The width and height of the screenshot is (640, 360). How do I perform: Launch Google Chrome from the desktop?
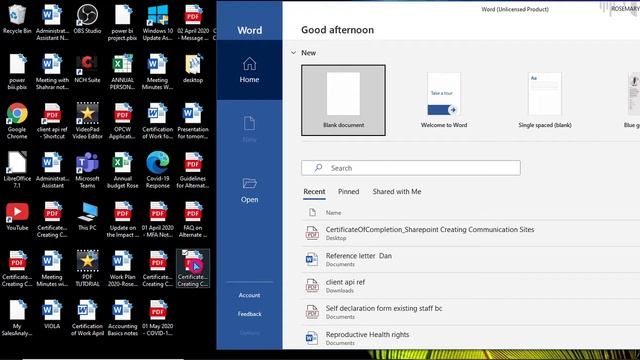tap(17, 121)
